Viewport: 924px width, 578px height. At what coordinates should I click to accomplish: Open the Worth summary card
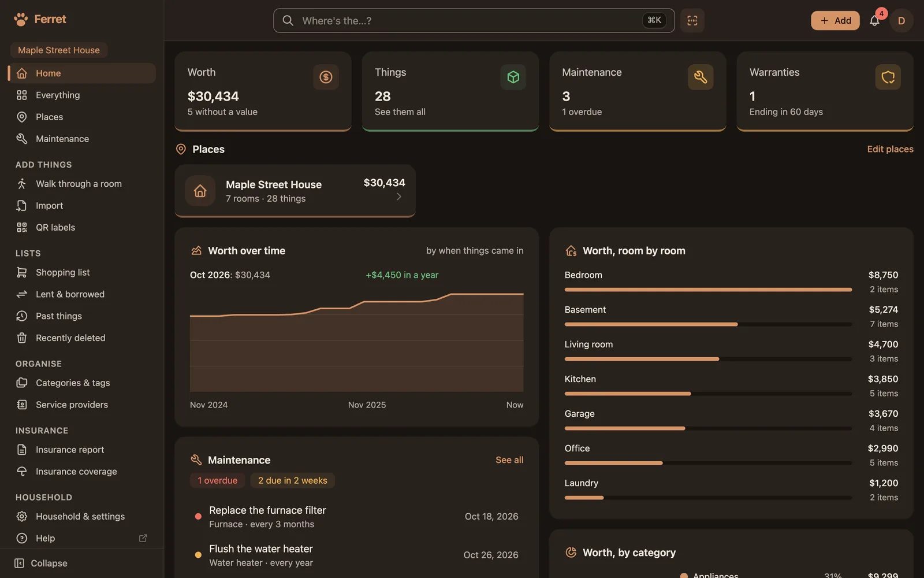point(263,91)
